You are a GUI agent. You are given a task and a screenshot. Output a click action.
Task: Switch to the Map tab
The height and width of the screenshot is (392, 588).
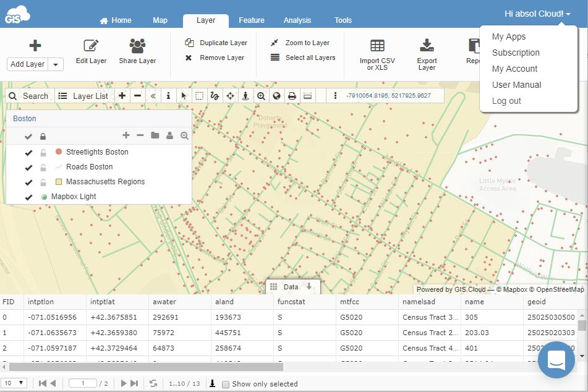point(160,20)
